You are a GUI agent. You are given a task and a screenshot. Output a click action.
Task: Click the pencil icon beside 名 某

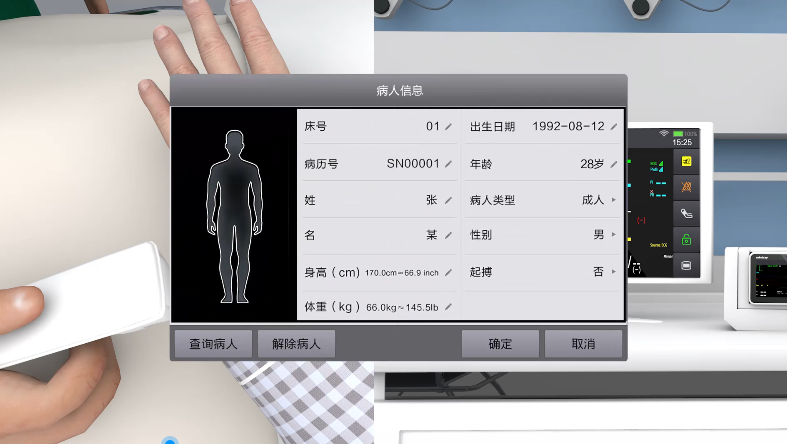(x=448, y=235)
